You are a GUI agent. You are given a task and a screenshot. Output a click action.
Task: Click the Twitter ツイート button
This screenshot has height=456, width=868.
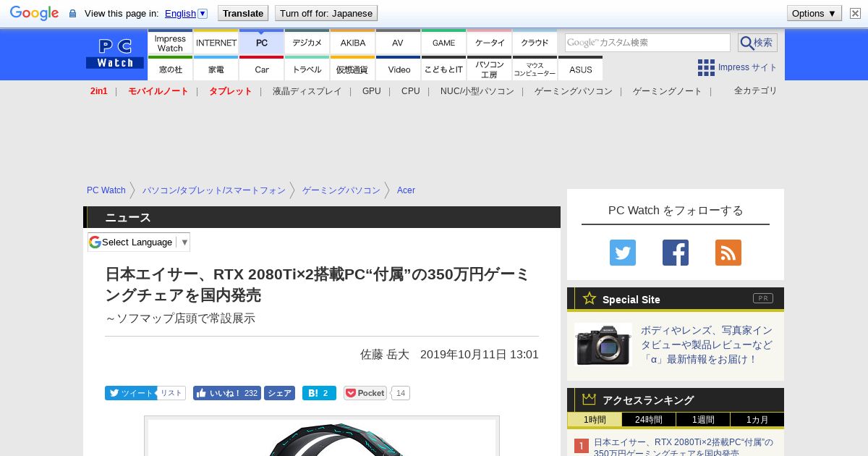point(131,393)
